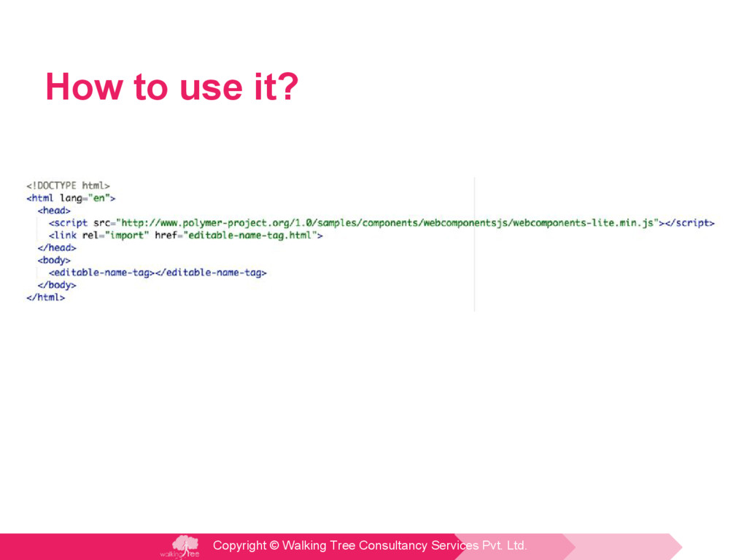Click the closing </html> tag line
This screenshot has height=560, width=747.
coord(46,297)
